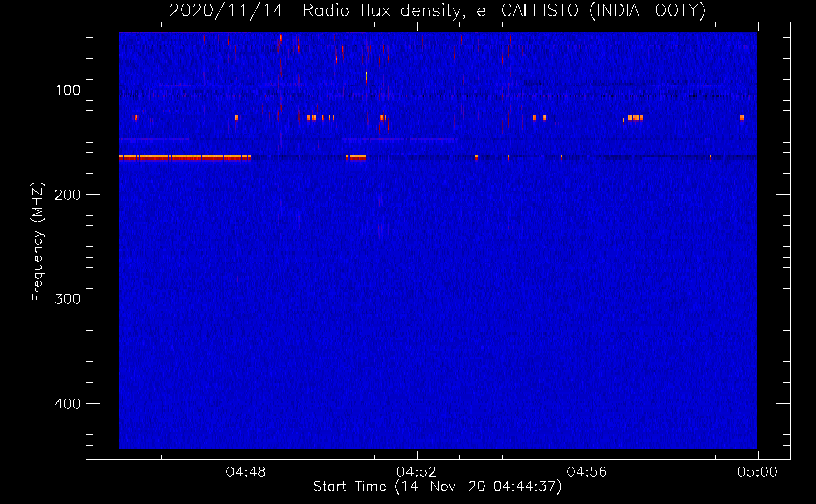
Task: Click the 'Frequency (MHZ)' axis label
Action: (38, 242)
